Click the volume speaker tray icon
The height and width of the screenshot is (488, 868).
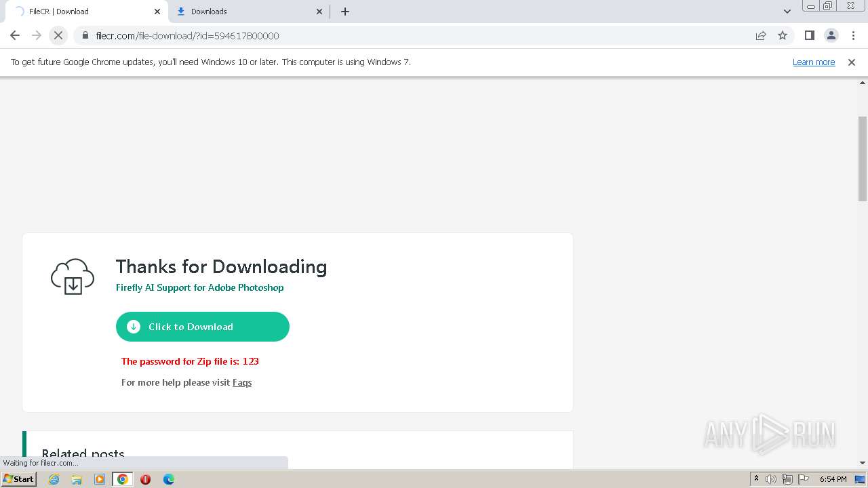coord(771,479)
